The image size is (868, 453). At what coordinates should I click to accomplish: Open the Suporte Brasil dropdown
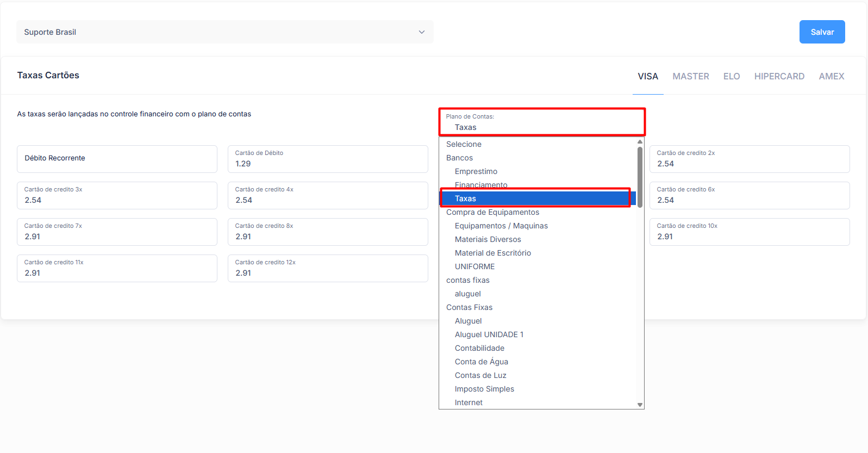(x=224, y=32)
